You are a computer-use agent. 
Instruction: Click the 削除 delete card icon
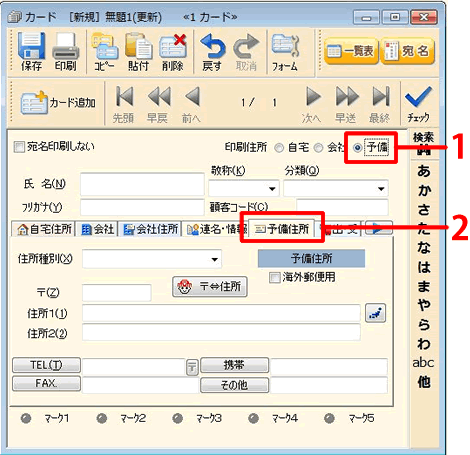pos(173,46)
